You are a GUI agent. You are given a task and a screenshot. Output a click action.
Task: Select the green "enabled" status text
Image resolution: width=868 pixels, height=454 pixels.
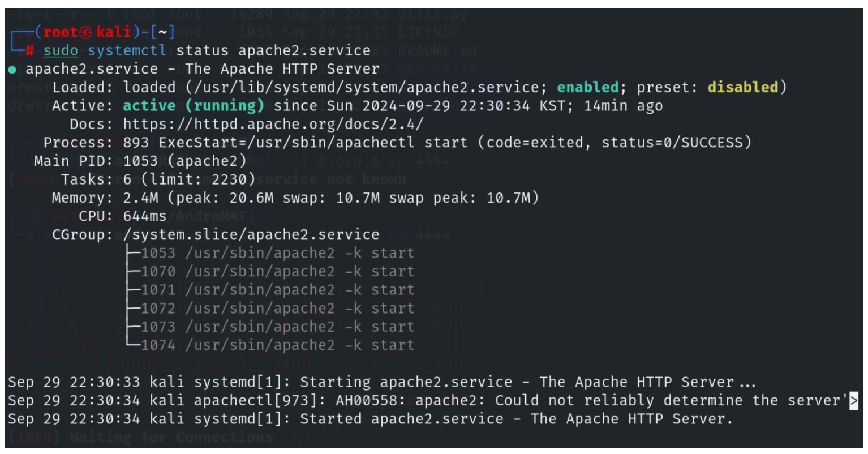click(x=588, y=87)
